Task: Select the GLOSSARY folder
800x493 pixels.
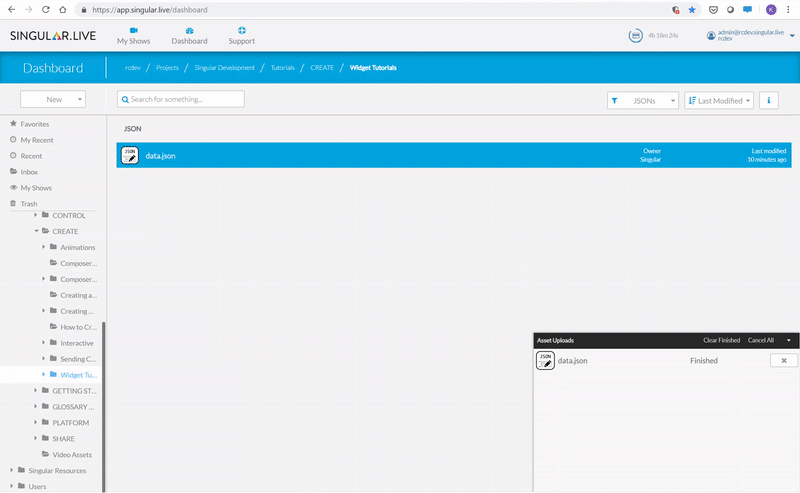Action: 68,407
